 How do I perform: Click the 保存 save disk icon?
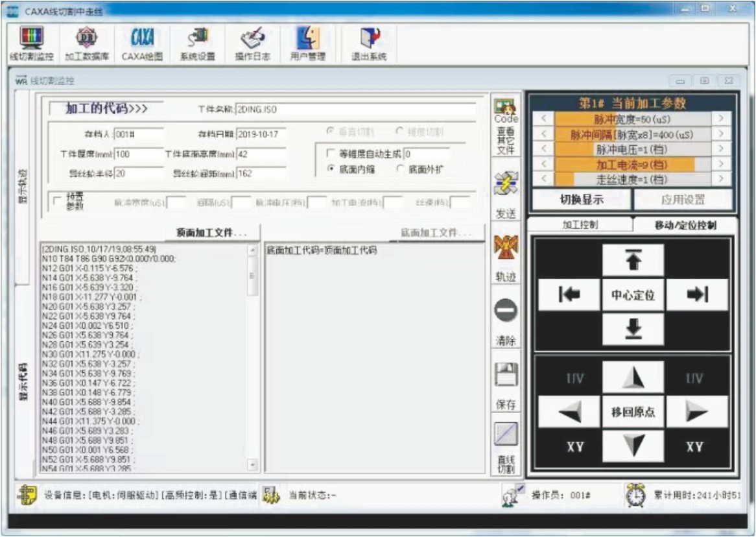click(506, 375)
